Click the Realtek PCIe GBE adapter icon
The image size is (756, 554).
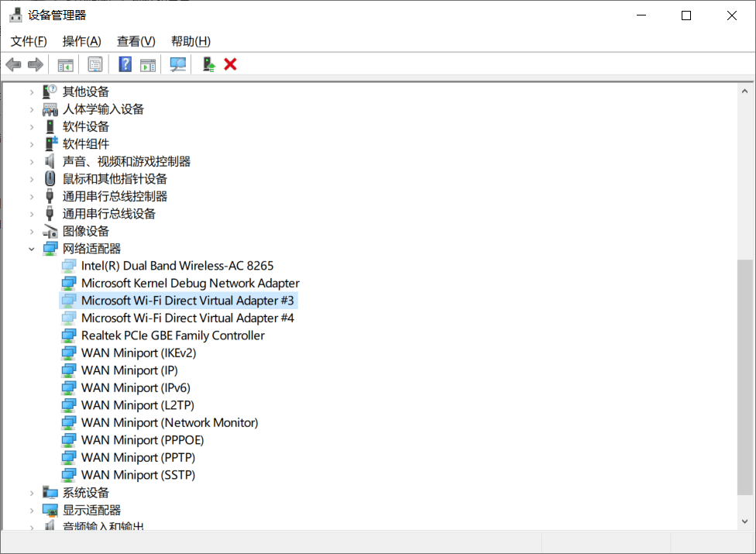69,335
